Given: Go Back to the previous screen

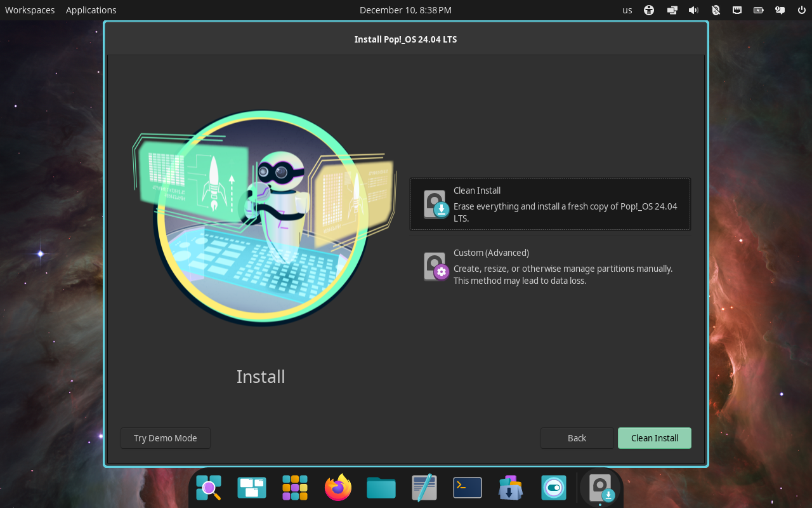Looking at the screenshot, I should coord(577,438).
